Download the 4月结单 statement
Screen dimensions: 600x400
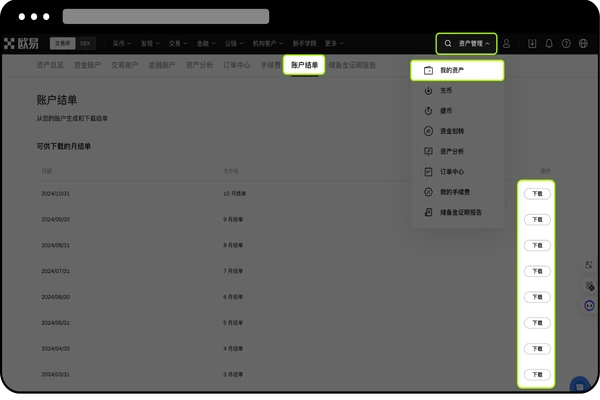pos(537,349)
